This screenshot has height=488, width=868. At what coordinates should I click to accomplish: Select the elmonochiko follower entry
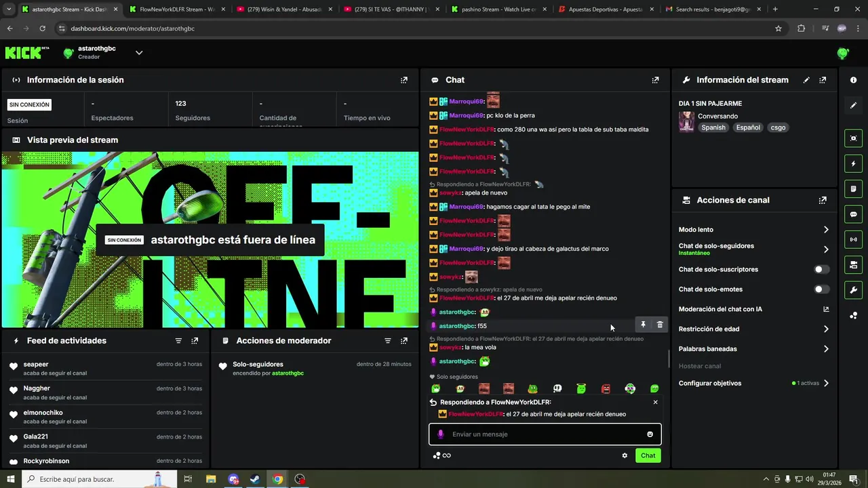click(x=105, y=417)
